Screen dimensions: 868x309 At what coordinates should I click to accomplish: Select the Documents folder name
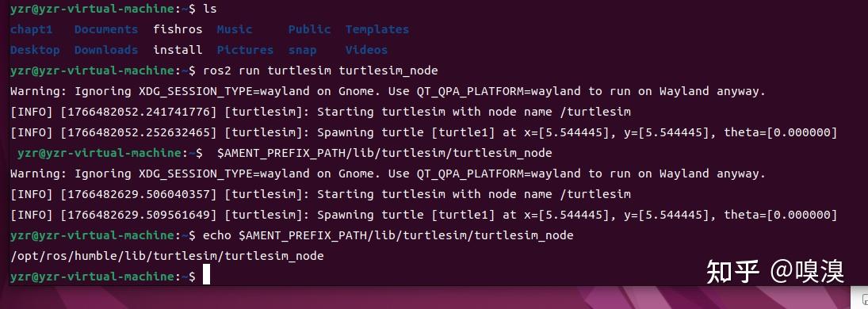coord(105,29)
